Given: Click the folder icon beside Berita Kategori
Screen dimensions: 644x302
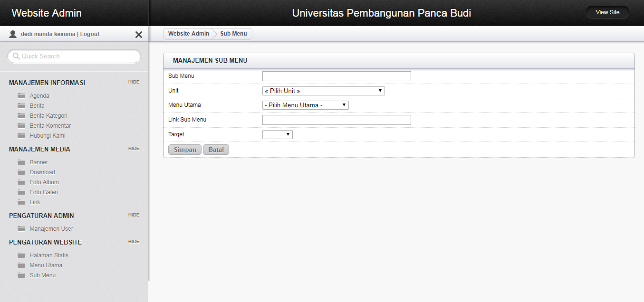Looking at the screenshot, I should click(x=21, y=116).
